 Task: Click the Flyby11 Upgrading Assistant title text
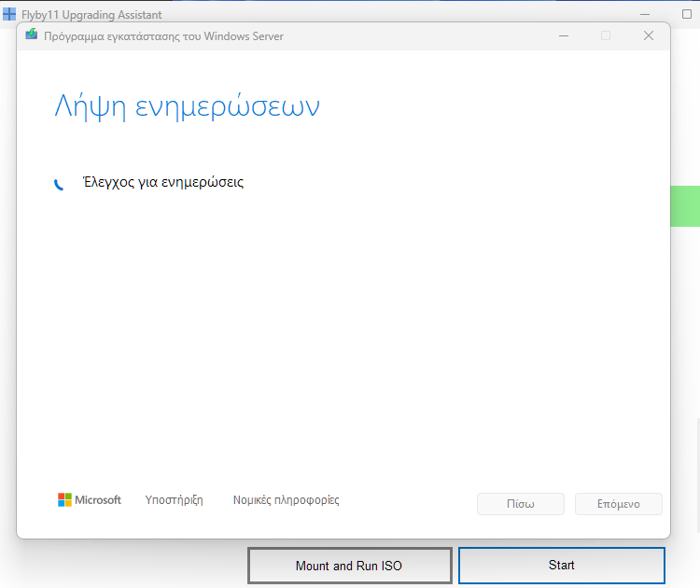pos(91,15)
